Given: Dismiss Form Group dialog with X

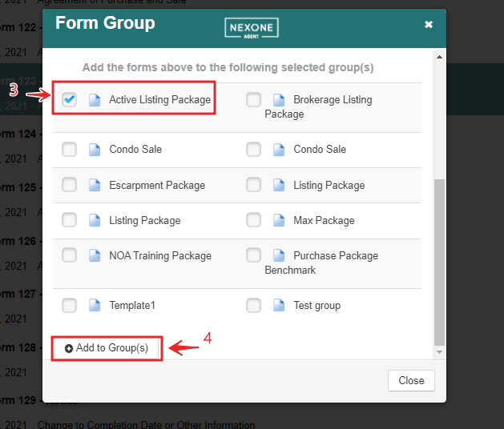Looking at the screenshot, I should click(x=429, y=25).
